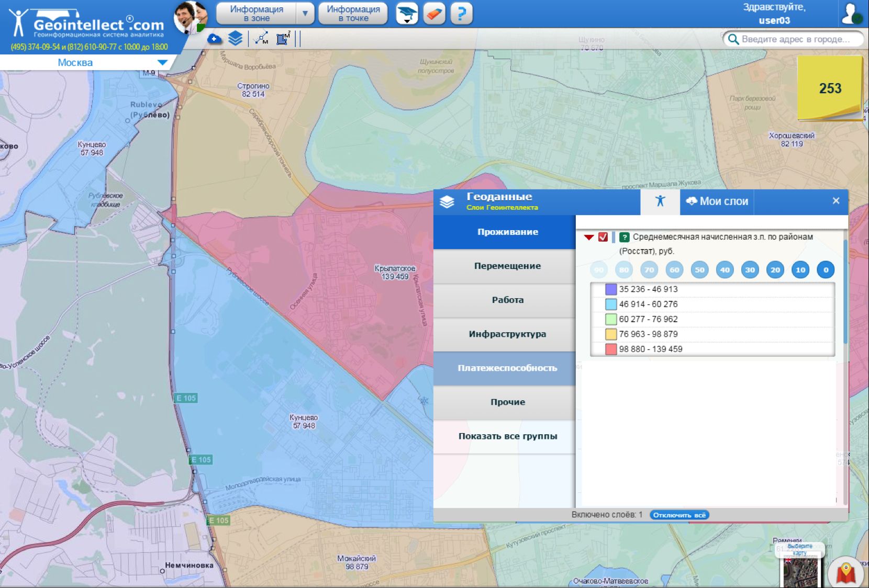Screen dimensions: 869x588
Task: Set layer transparency to 20
Action: click(775, 270)
